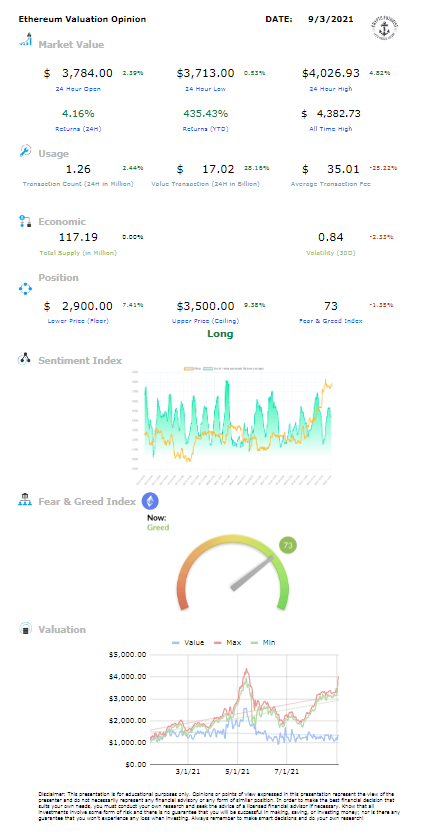Click the Upper Price (Ceiling) label
This screenshot has height=838, width=429.
click(206, 321)
